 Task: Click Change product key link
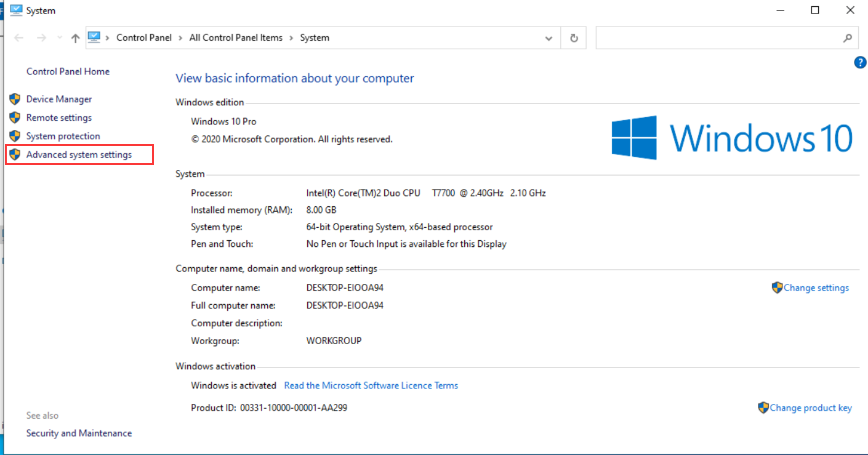click(811, 408)
